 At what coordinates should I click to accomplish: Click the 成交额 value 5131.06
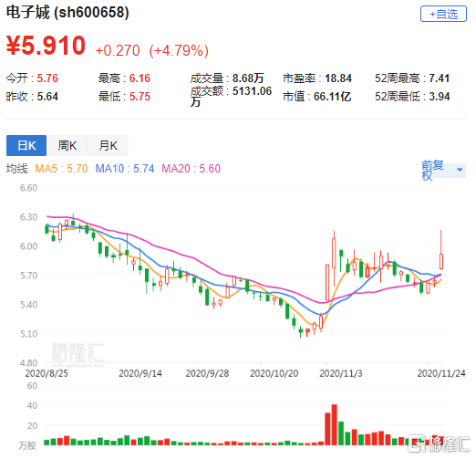pos(252,91)
